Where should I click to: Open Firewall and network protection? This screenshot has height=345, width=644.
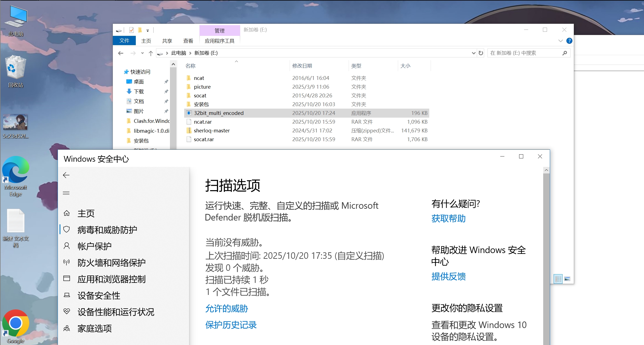click(x=111, y=263)
